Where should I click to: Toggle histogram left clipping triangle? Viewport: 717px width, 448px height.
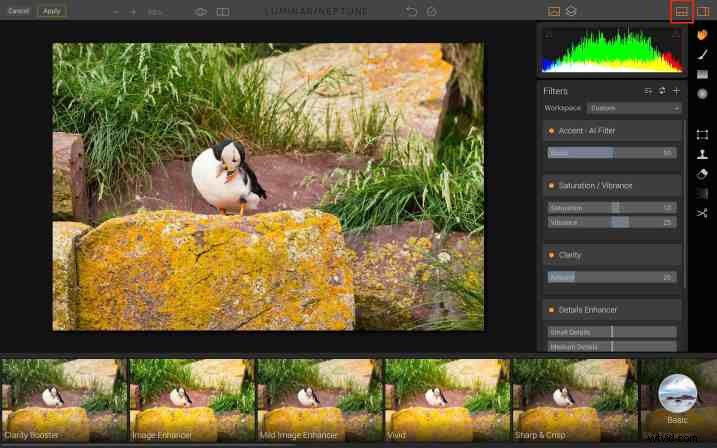pos(548,35)
